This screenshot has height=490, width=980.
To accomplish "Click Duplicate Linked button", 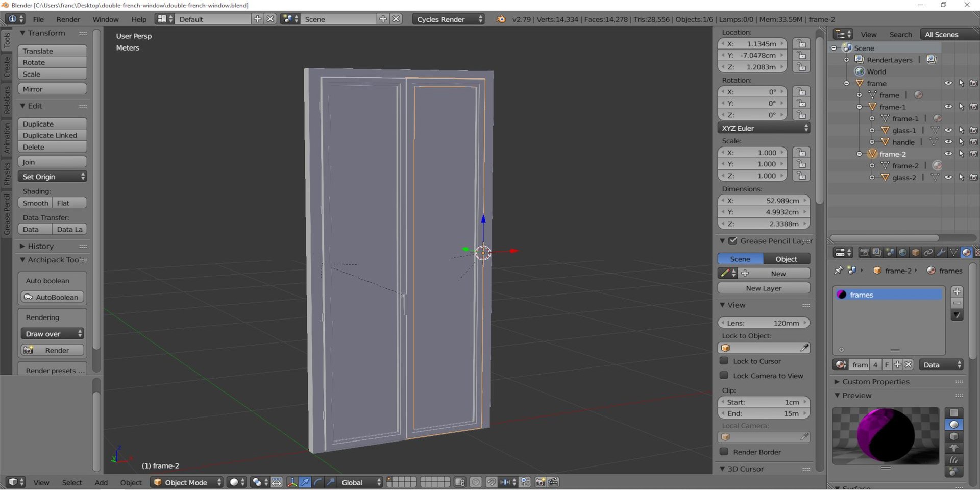I will tap(53, 135).
